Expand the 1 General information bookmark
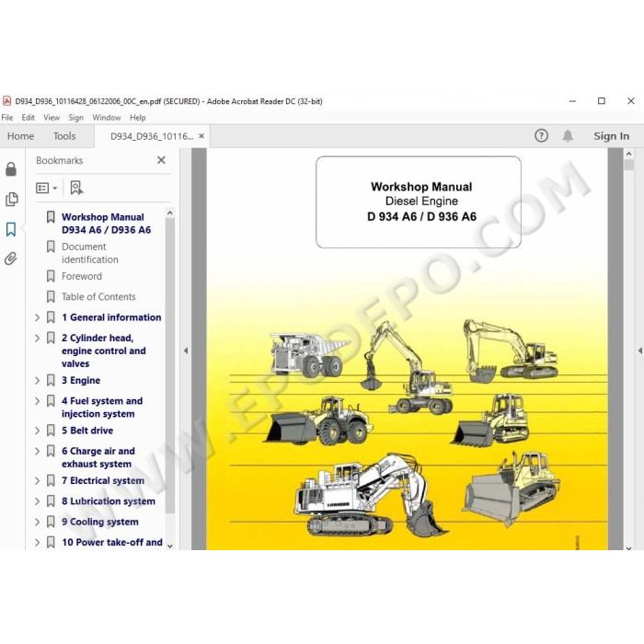 pyautogui.click(x=37, y=317)
